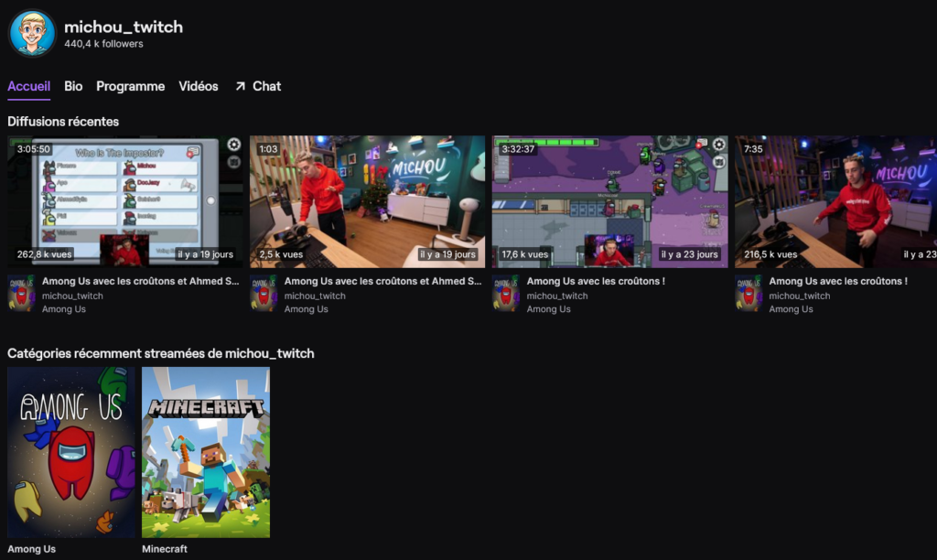This screenshot has height=560, width=937.
Task: Click the 3:32:37 duration badge
Action: click(x=518, y=149)
